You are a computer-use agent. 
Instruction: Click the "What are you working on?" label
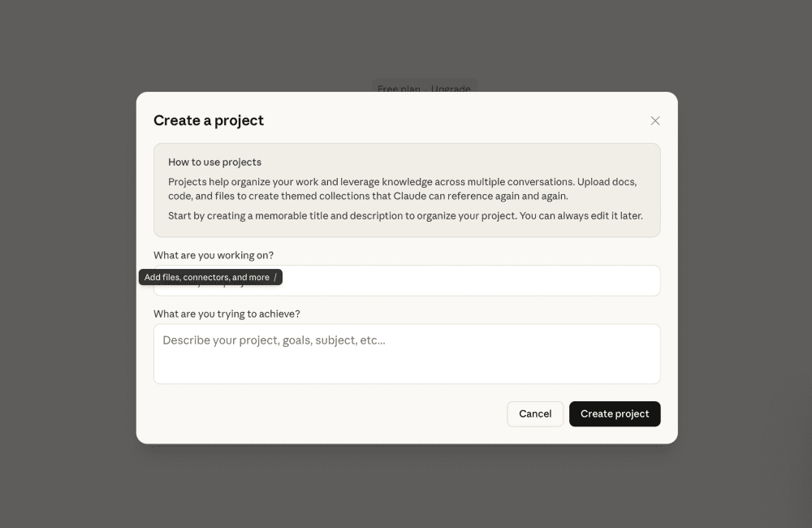(214, 255)
